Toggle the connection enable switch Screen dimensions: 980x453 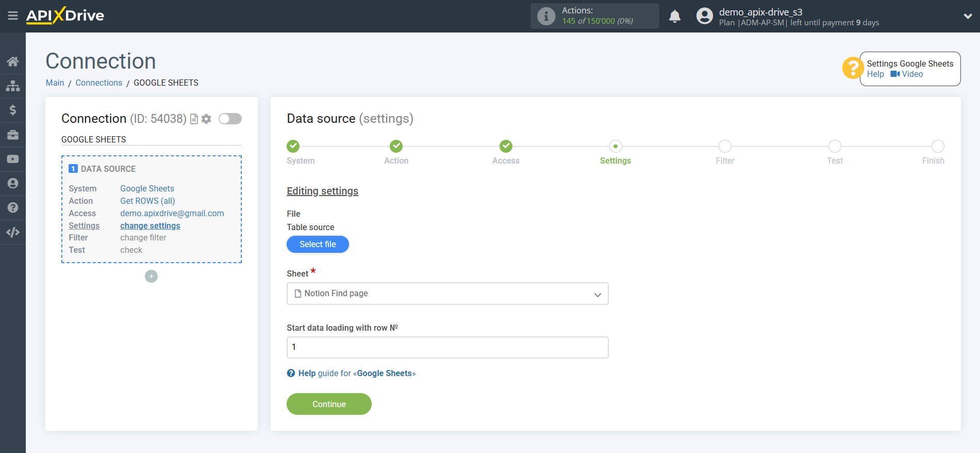tap(230, 119)
